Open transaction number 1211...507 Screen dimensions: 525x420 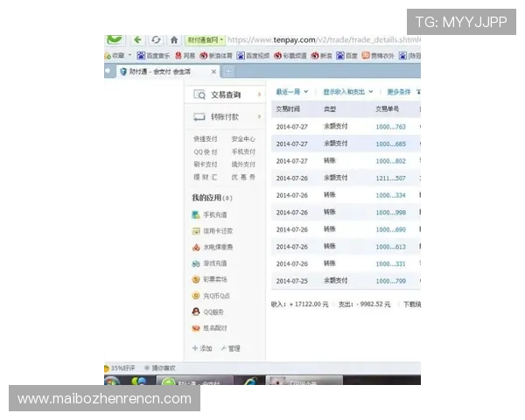(x=391, y=178)
